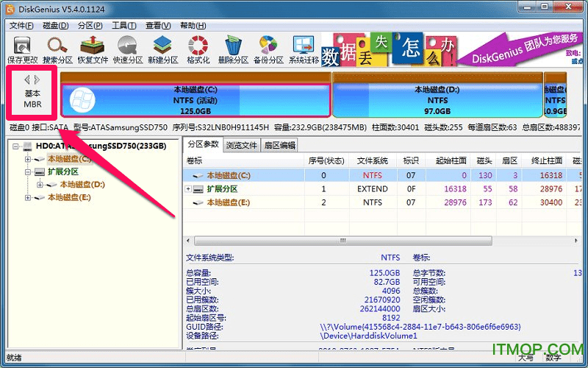Click the DiskGenius title bar app icon

click(x=10, y=9)
